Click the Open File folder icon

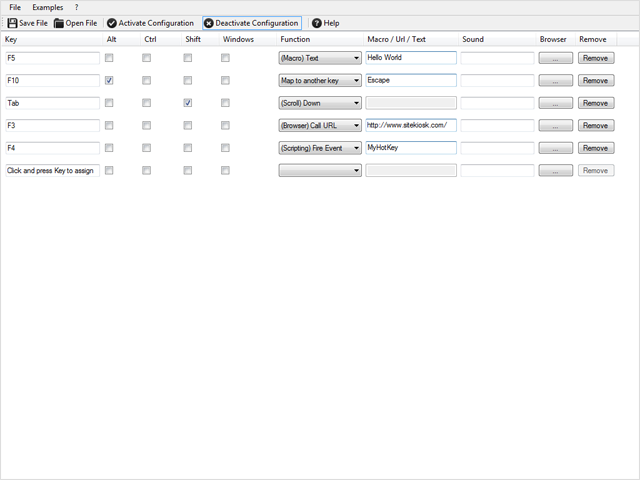click(x=59, y=23)
